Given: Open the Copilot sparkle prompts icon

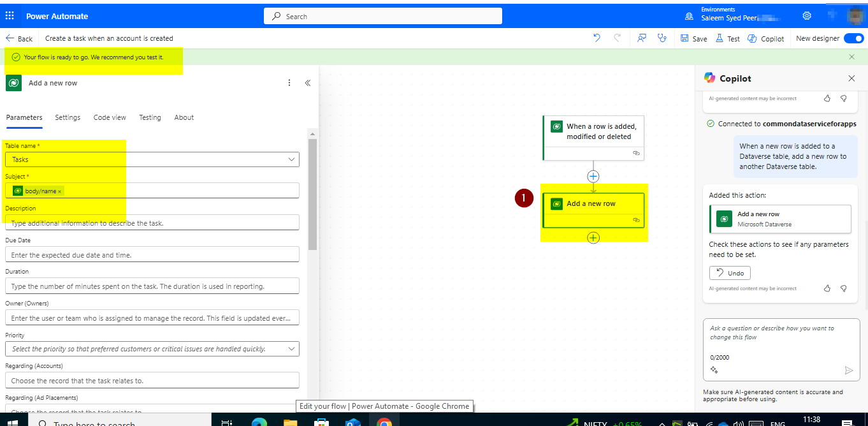Looking at the screenshot, I should click(714, 370).
